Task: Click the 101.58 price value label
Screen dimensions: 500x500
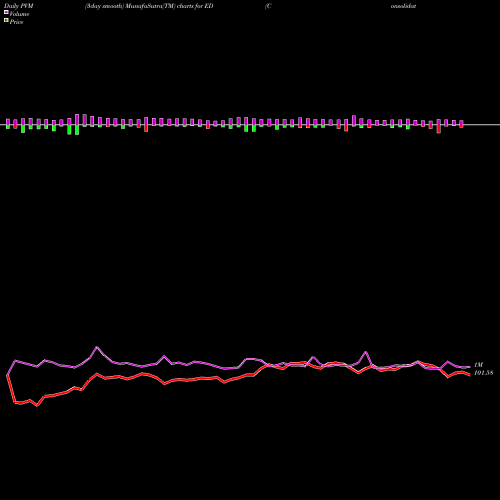Action: [483, 373]
